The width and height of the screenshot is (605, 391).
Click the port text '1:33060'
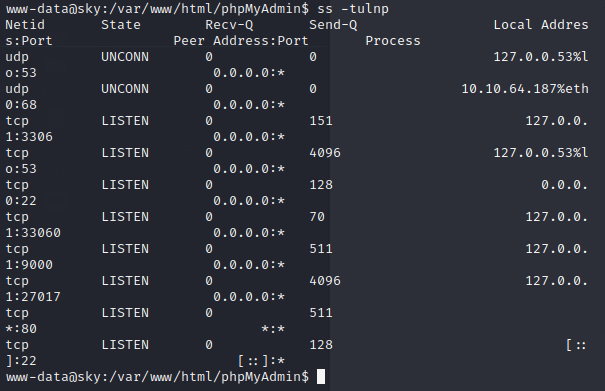click(33, 233)
